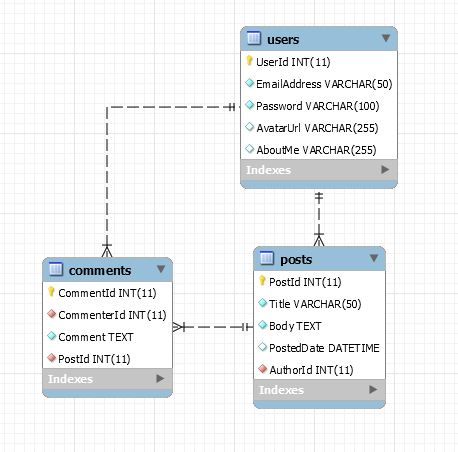Collapse the comments table with header arrow
Viewport: 458px width, 452px height.
(x=161, y=269)
